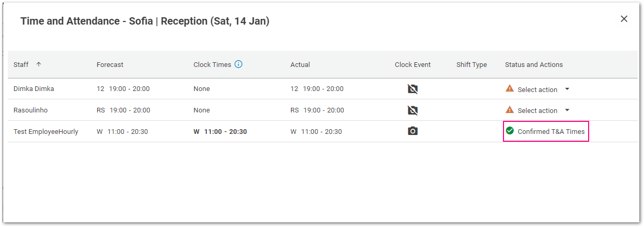This screenshot has width=644, height=227.
Task: Click the Actual column header
Action: tap(300, 65)
